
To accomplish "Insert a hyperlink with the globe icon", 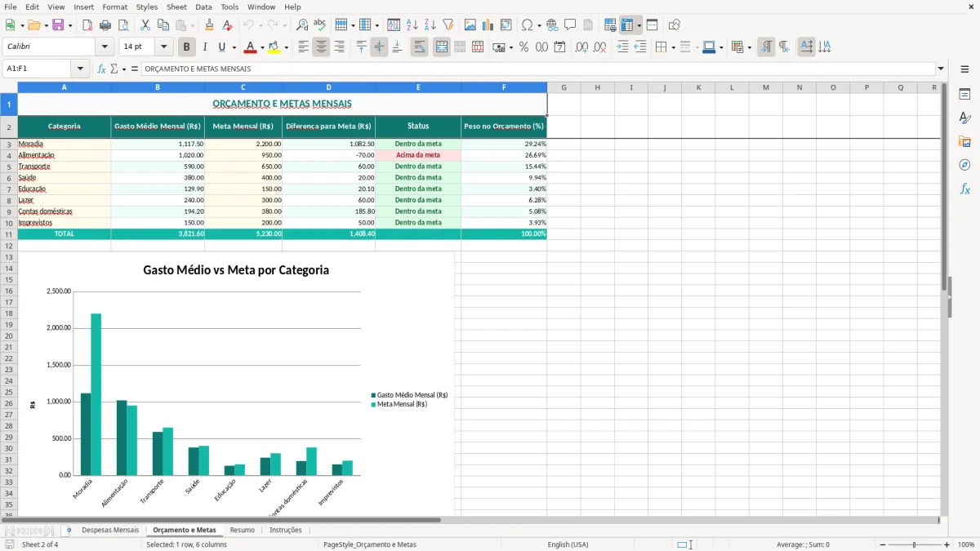I will coord(552,25).
